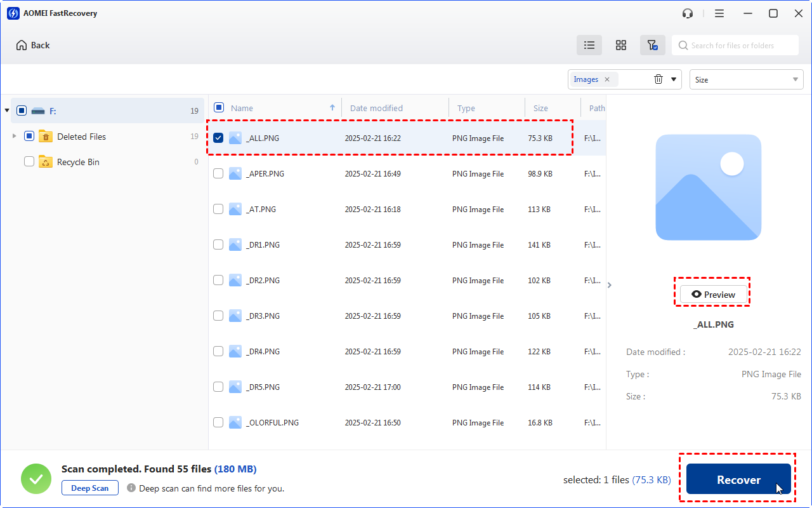The width and height of the screenshot is (812, 508).
Task: Toggle the F: drive checkbox
Action: [22, 110]
